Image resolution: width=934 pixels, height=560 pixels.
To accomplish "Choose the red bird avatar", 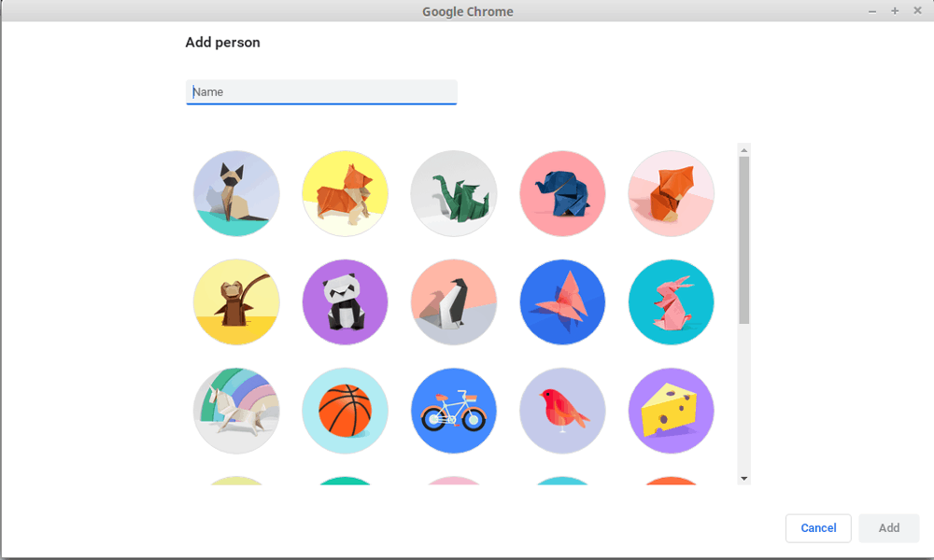I will point(562,411).
